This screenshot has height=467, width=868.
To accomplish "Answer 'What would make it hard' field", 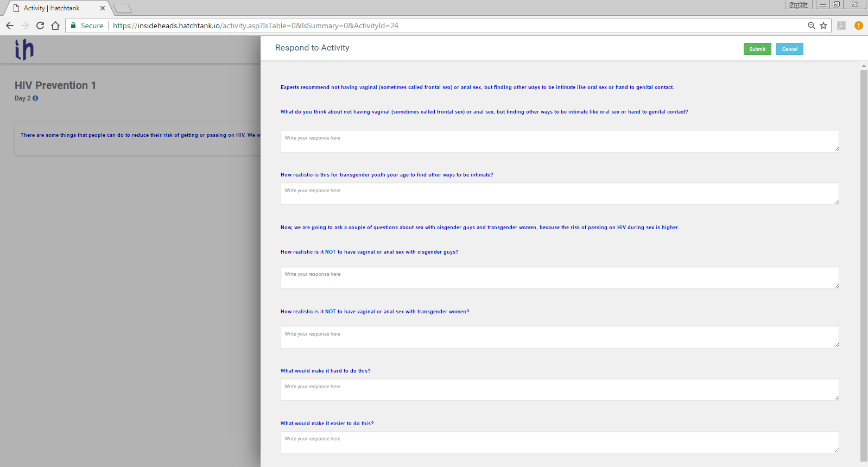I will [560, 390].
